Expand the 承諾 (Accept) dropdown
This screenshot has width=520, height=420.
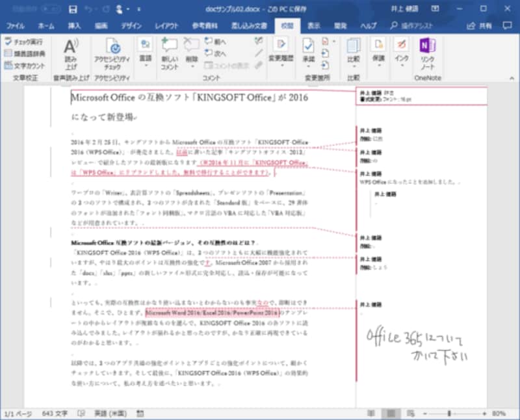(x=309, y=65)
